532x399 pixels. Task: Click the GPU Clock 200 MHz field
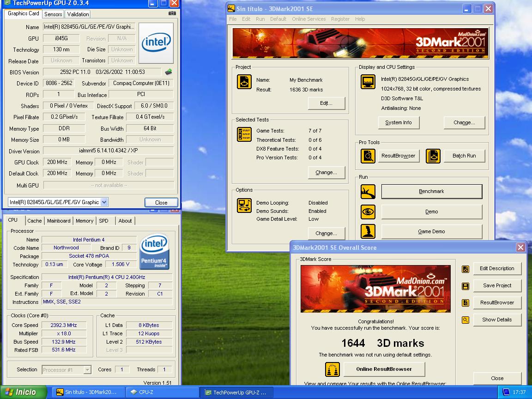[x=57, y=162]
